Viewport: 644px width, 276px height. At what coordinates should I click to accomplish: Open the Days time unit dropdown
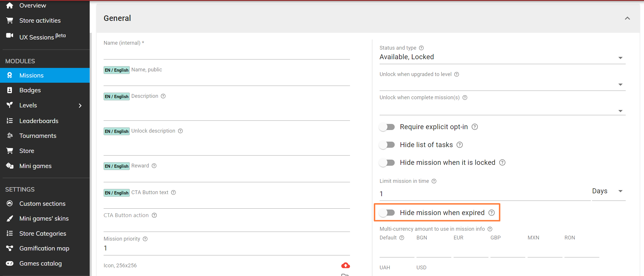(x=608, y=191)
